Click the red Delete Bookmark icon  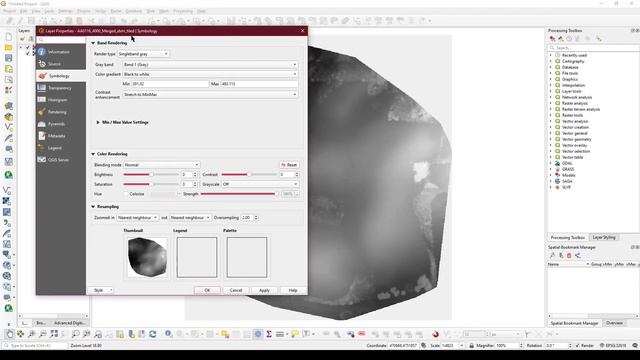[569, 256]
